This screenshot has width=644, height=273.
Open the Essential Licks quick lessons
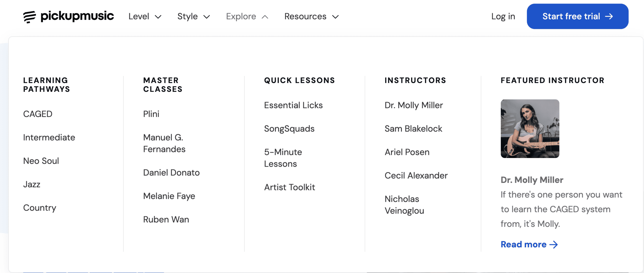(x=293, y=105)
